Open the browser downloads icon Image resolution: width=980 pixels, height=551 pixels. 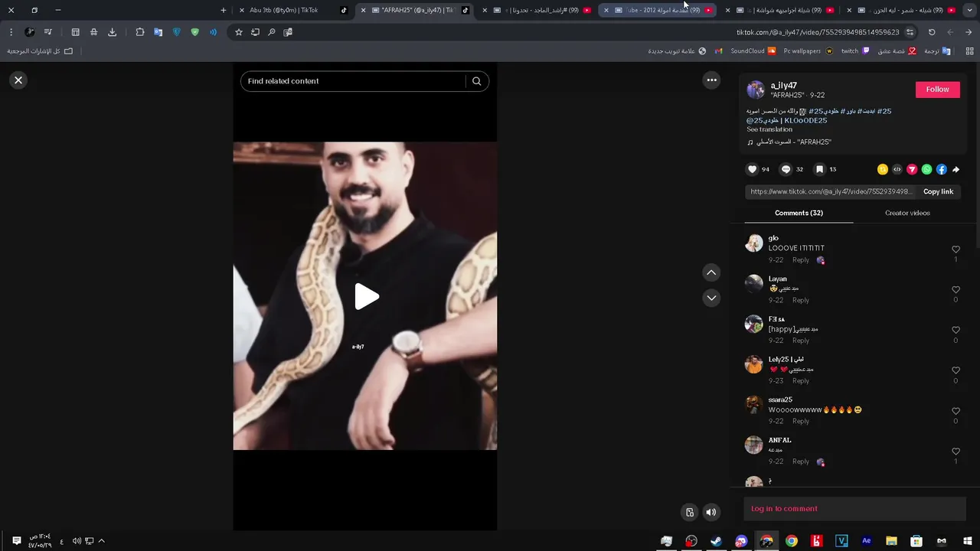113,32
